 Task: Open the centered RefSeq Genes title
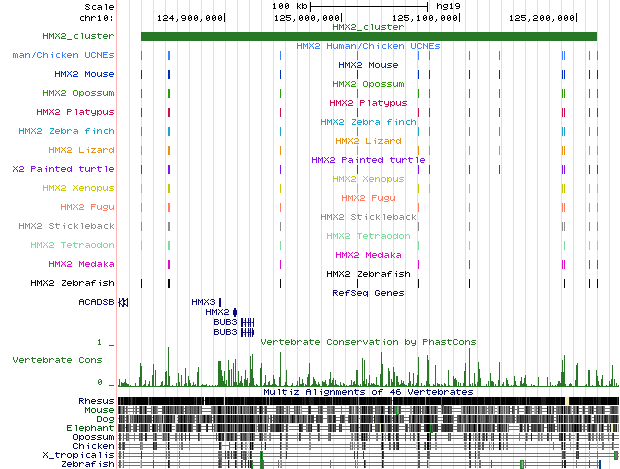[368, 293]
